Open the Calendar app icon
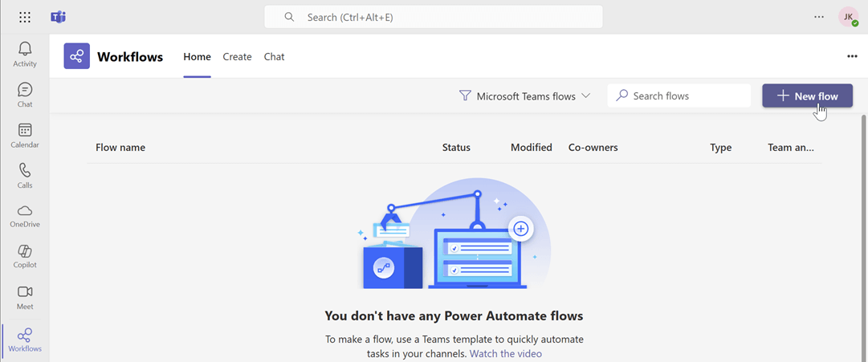 coord(25,135)
